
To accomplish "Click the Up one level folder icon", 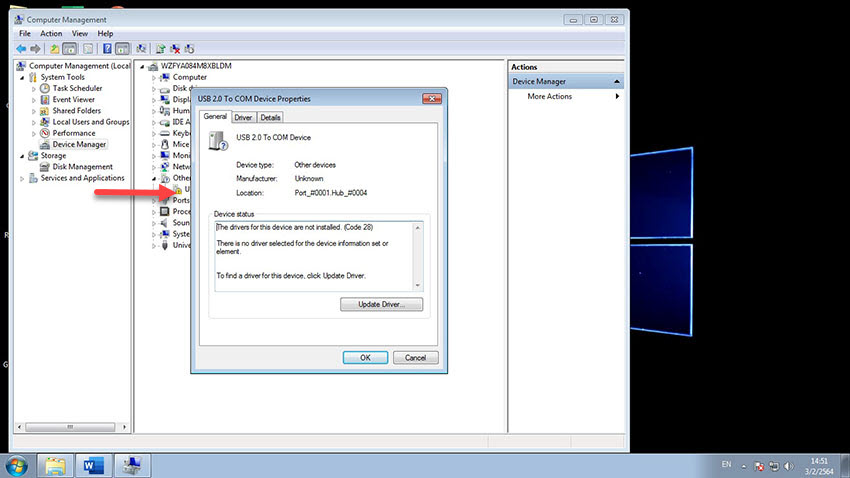I will [54, 49].
